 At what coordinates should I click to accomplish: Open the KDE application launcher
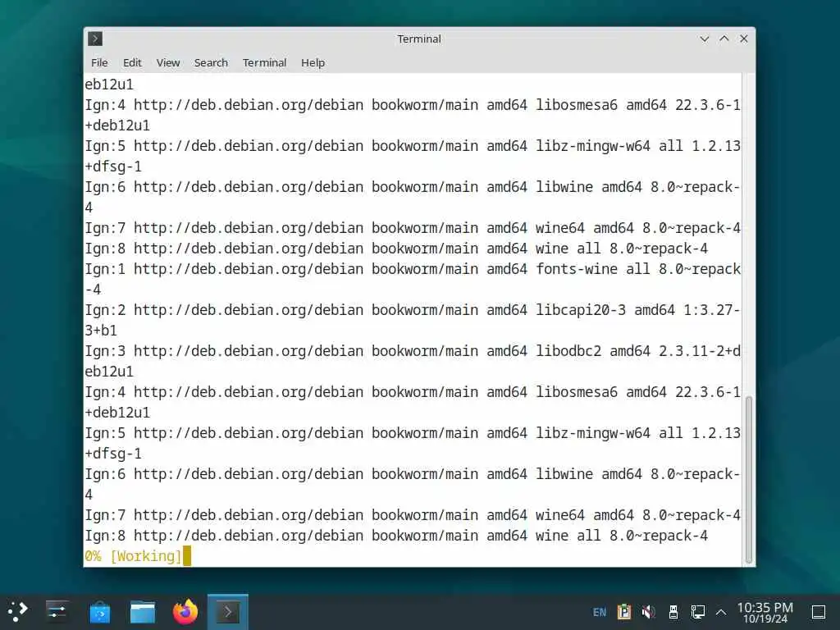point(18,611)
